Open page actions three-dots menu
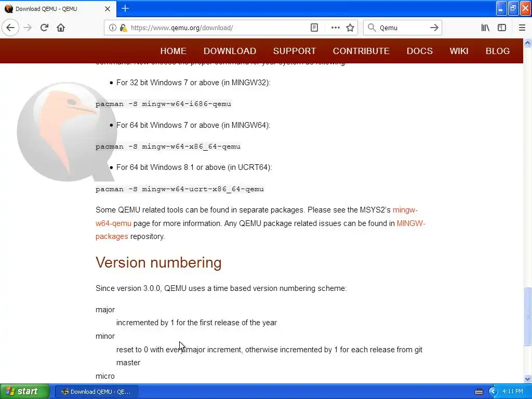Screen dimensions: 532x399 (335, 28)
